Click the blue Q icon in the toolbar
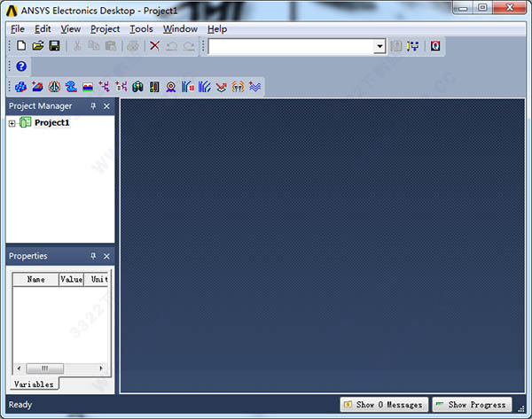Screen dimensions: 532x419 tap(435, 46)
